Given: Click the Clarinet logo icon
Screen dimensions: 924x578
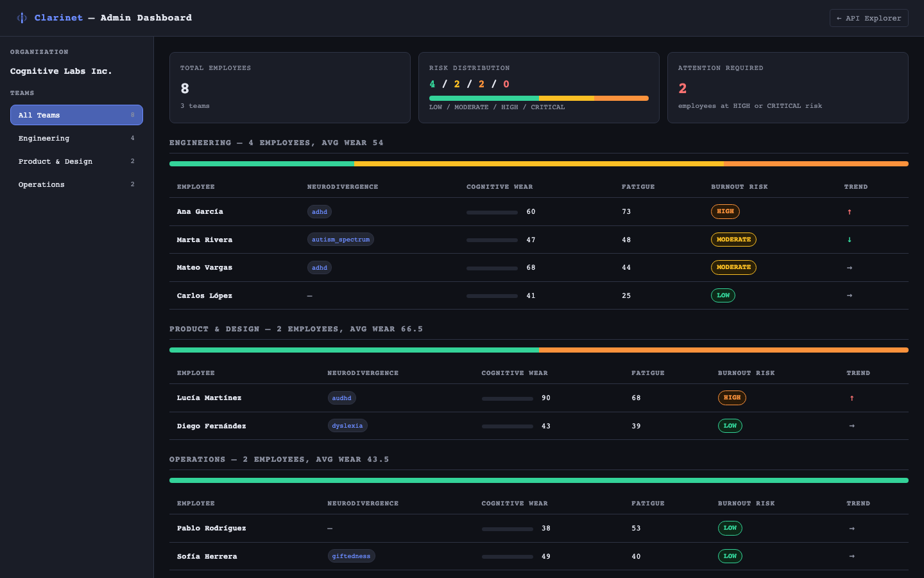Looking at the screenshot, I should click(x=21, y=18).
